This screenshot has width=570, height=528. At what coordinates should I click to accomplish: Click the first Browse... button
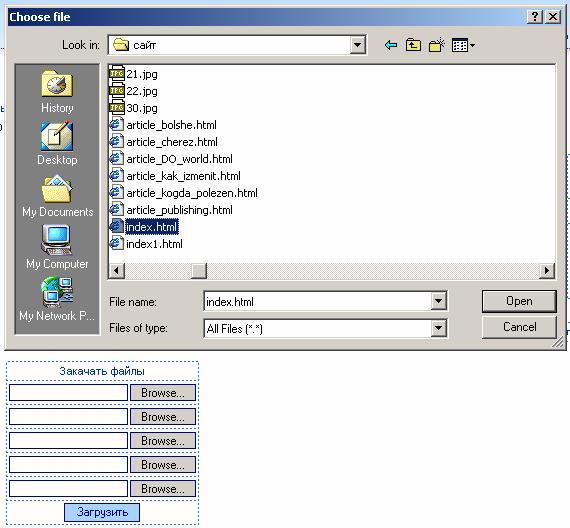[163, 393]
